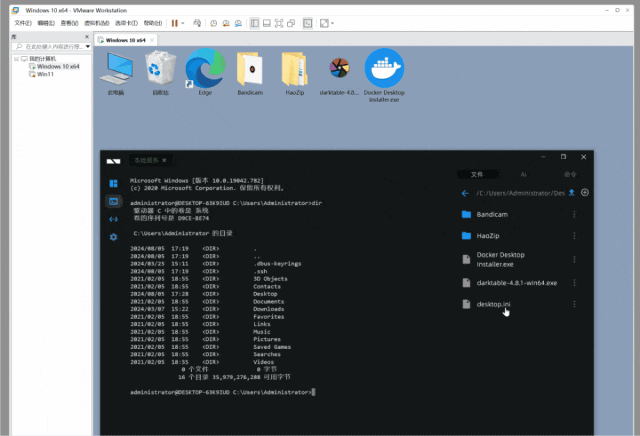Viewport: 640px width, 436px height.
Task: Switch to the AI tab
Action: click(523, 175)
